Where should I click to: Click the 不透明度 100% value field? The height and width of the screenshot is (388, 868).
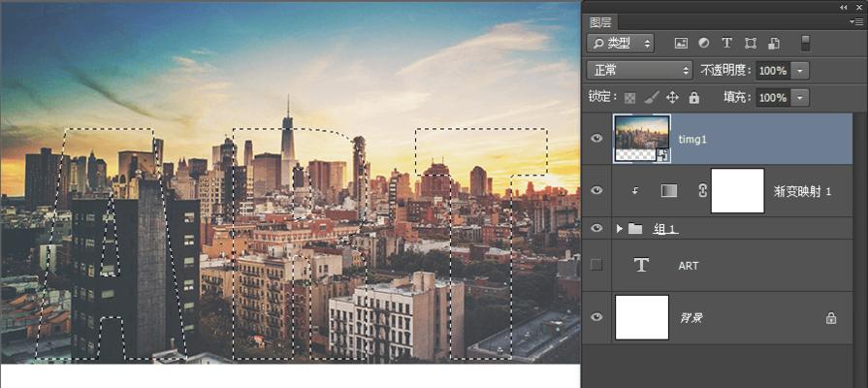click(773, 71)
